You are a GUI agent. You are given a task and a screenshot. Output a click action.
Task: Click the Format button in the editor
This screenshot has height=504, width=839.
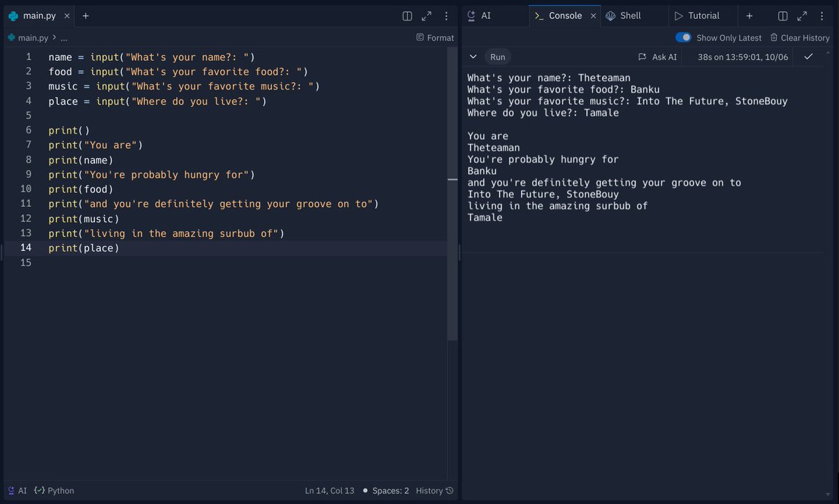tap(435, 38)
